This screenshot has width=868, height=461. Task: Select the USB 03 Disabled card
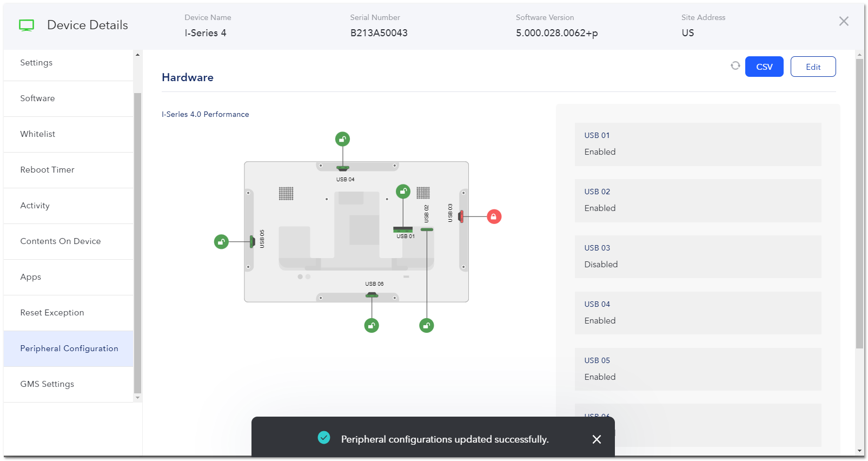698,256
